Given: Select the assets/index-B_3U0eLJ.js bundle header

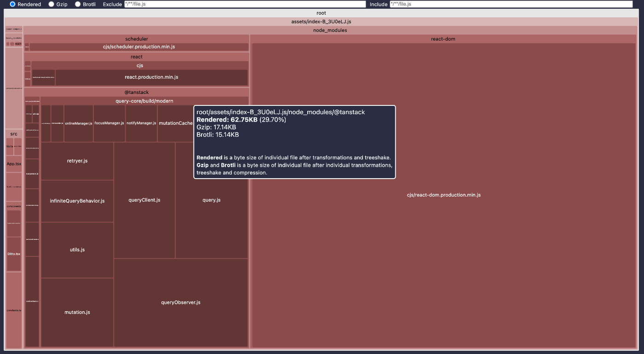Looking at the screenshot, I should 322,22.
